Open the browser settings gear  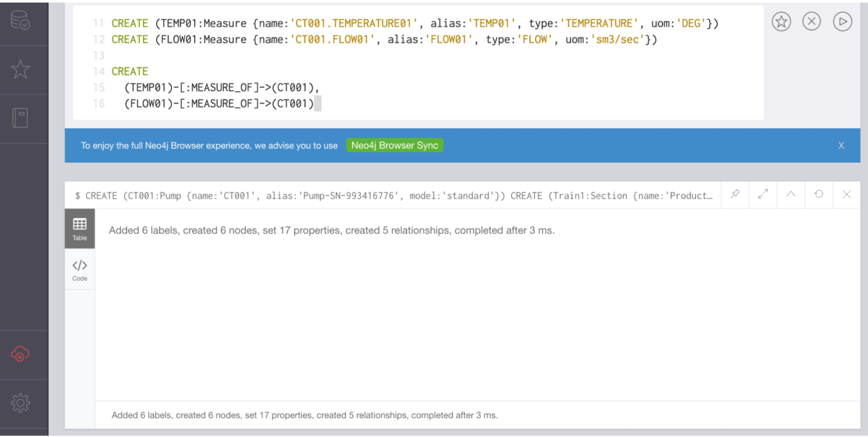coord(20,403)
